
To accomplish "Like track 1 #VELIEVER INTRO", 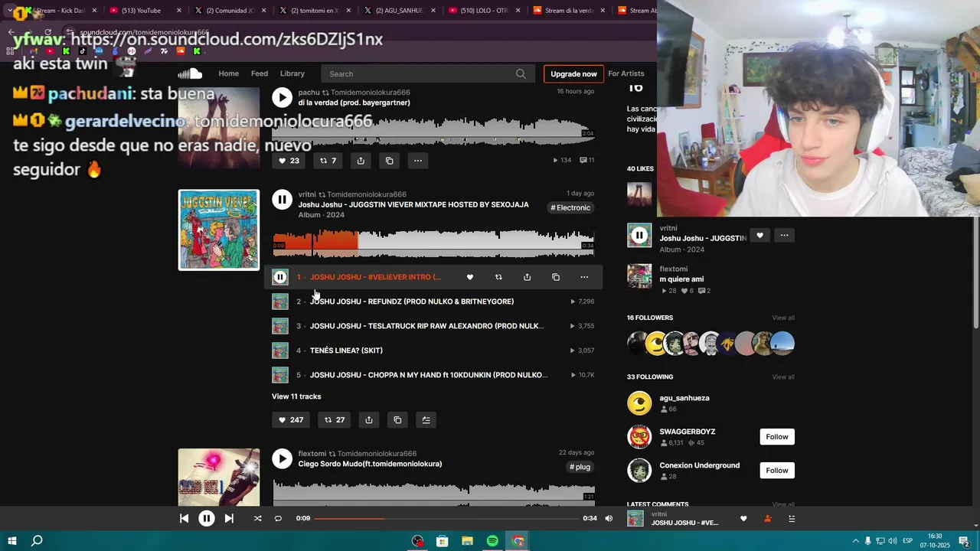I will coord(470,277).
